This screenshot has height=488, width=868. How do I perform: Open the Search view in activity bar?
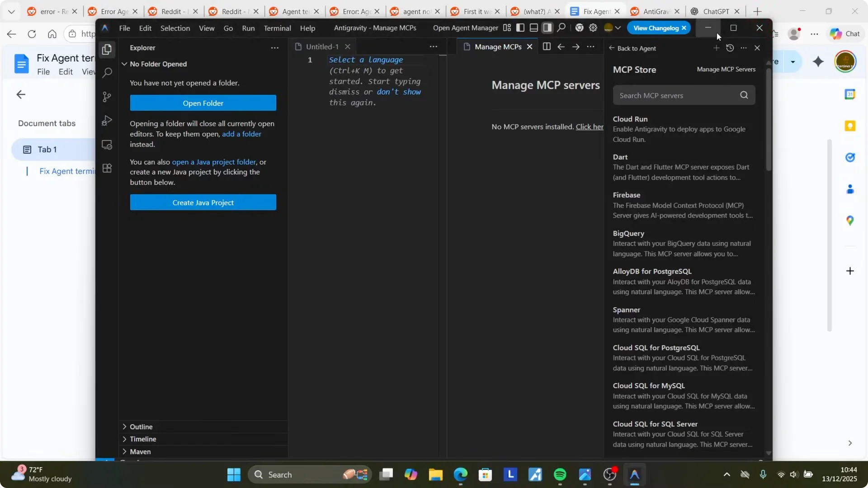point(107,73)
